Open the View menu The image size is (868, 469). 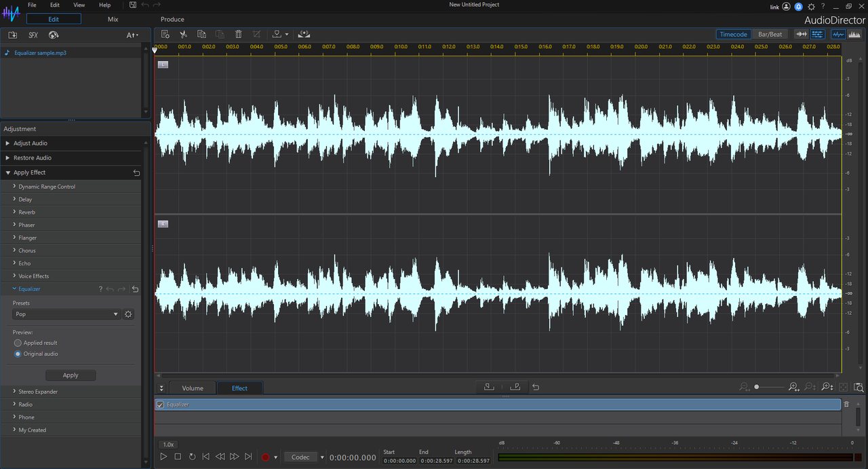[79, 5]
